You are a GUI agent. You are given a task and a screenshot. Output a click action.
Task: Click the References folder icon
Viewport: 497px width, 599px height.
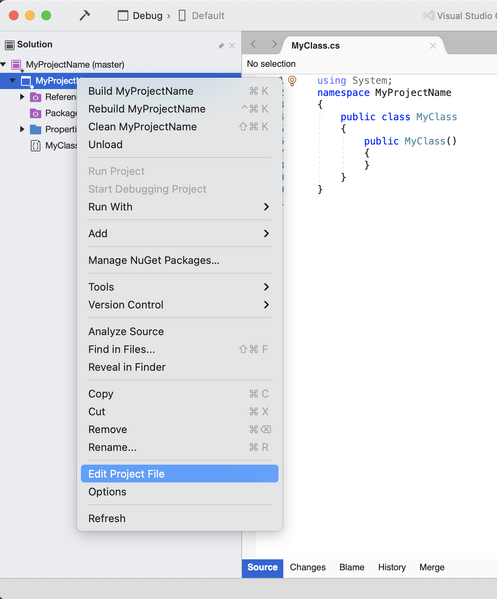pos(36,97)
